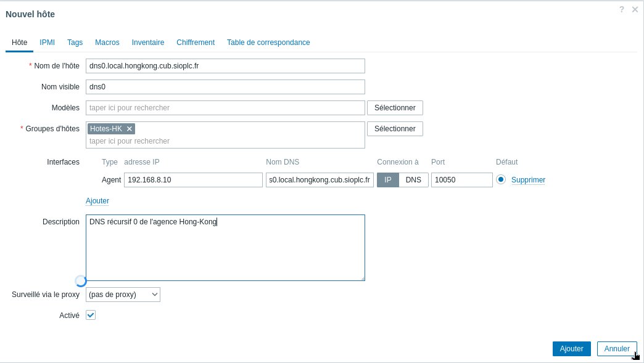
Task: Open the Tags tab
Action: coord(75,43)
